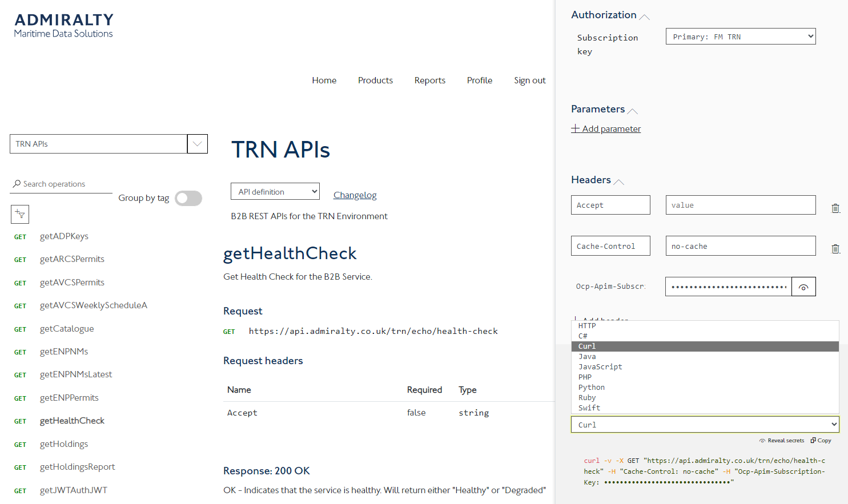Collapse the Authorization section
Viewport: 848px width, 504px height.
click(x=644, y=17)
